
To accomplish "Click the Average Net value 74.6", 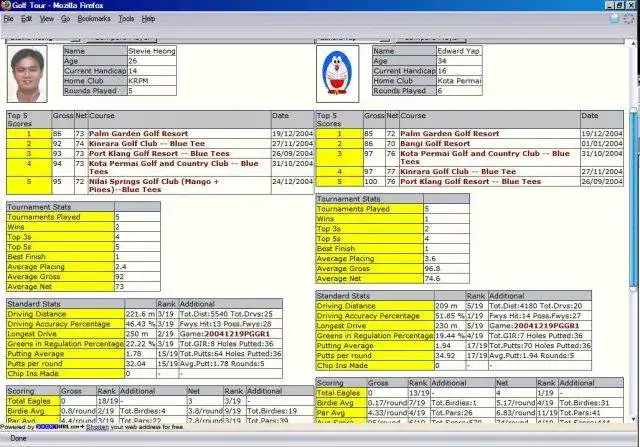I will click(446, 278).
